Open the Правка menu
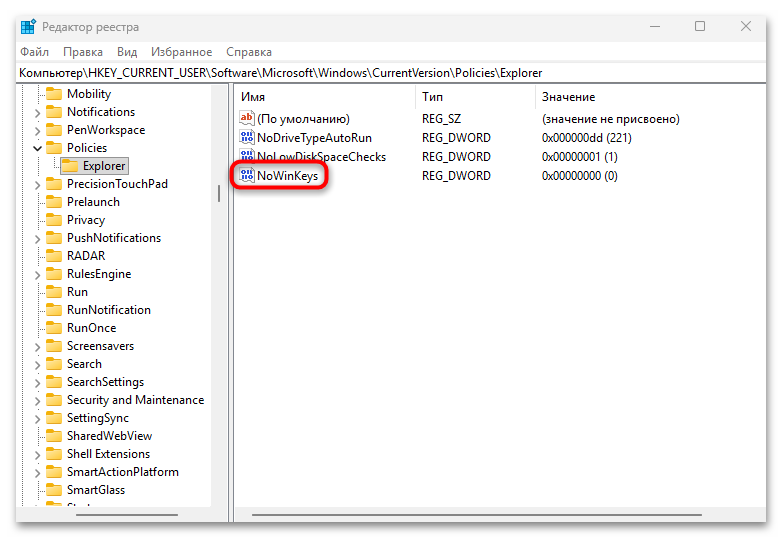 [83, 52]
